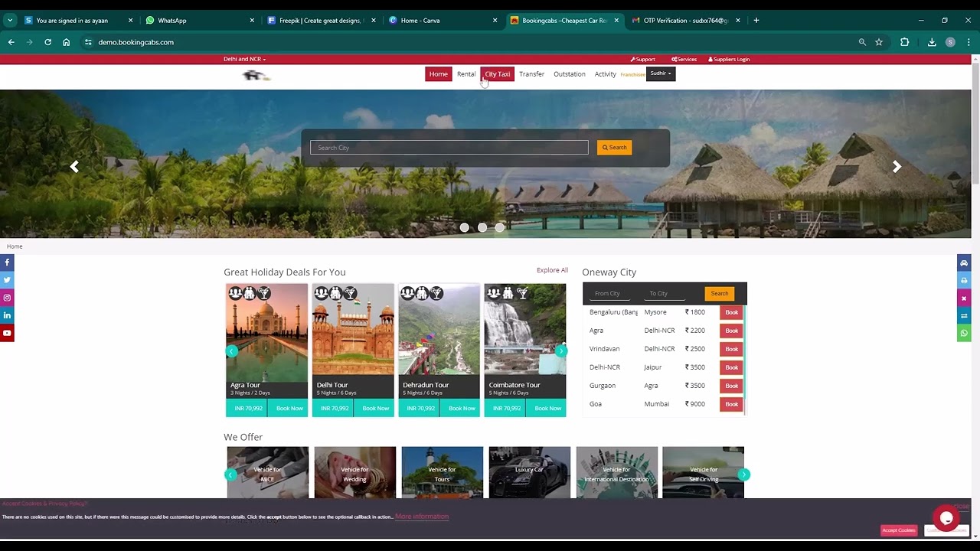
Task: Open the browser profile avatar
Action: [950, 42]
